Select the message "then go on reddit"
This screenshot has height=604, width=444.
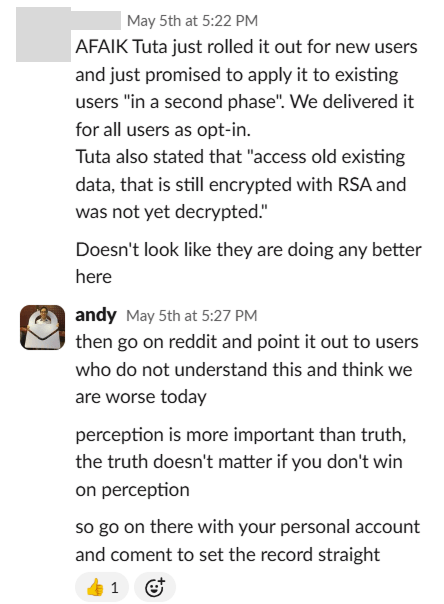click(246, 369)
